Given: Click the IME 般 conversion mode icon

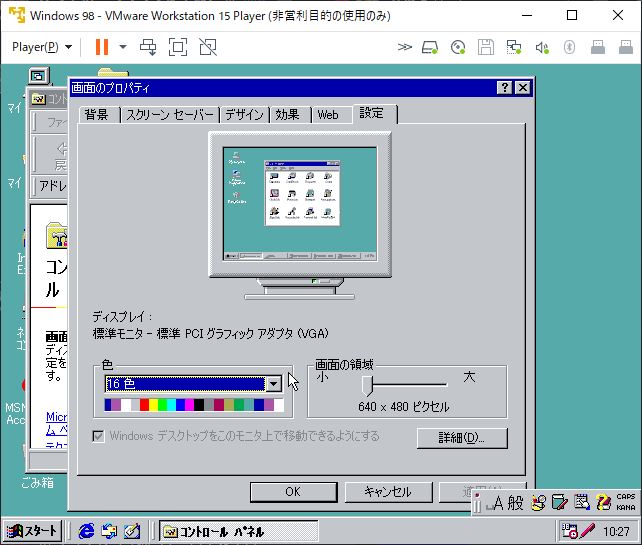Looking at the screenshot, I should [515, 503].
